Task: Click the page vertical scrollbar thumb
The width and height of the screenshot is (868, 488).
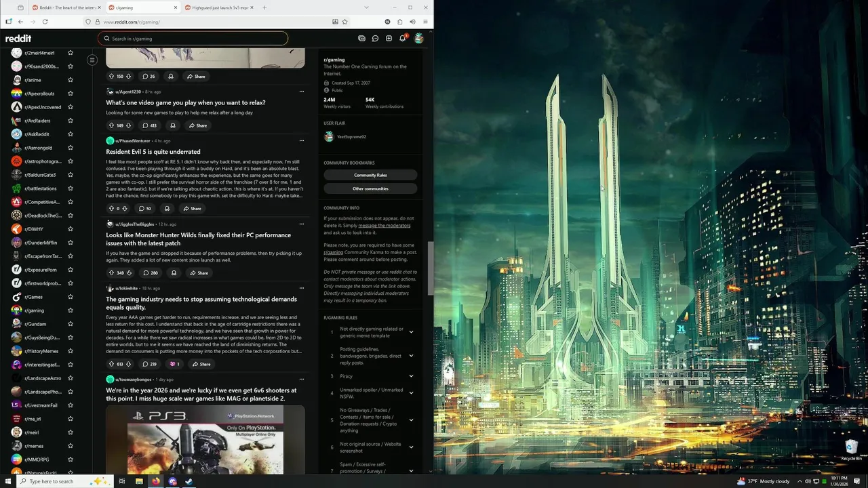Action: [x=430, y=268]
